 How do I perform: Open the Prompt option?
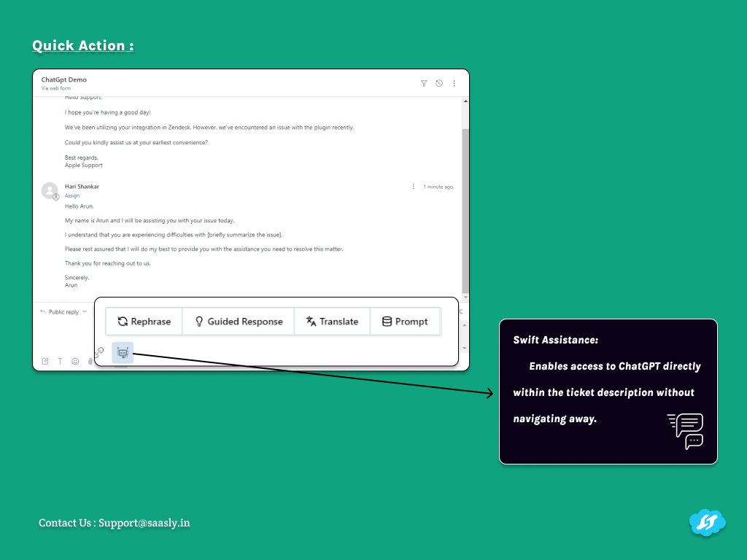[x=405, y=322]
